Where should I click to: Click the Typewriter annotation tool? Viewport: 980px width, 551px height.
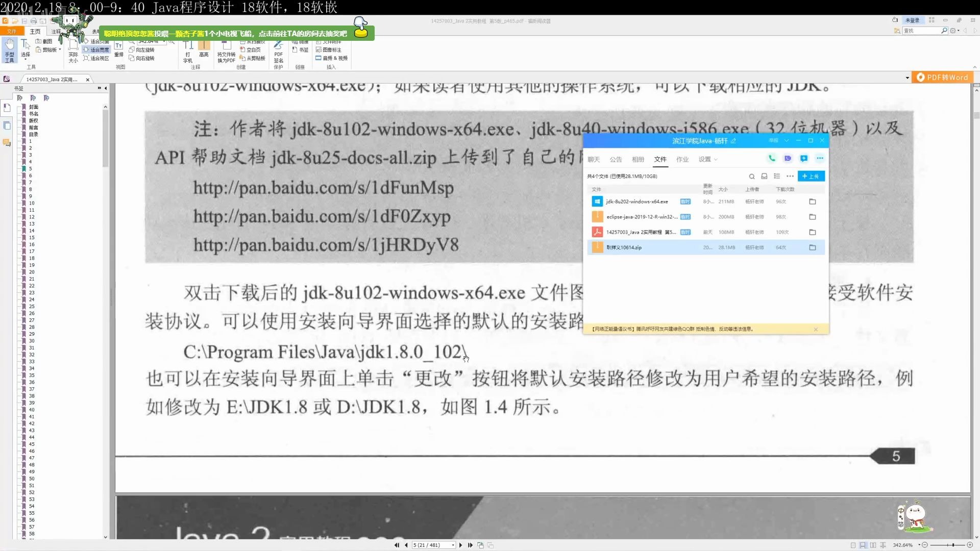pyautogui.click(x=188, y=51)
